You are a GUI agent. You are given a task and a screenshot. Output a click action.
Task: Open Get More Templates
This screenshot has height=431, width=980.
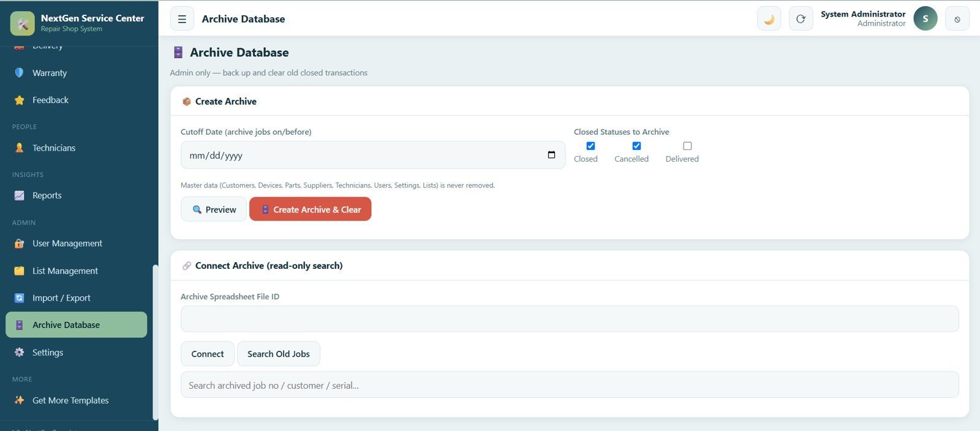77,400
